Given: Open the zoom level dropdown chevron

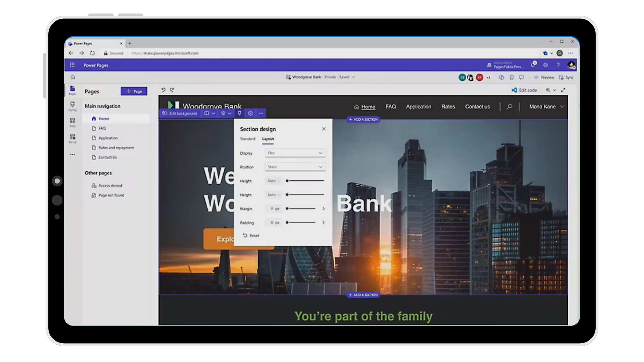Looking at the screenshot, I should click(x=554, y=90).
